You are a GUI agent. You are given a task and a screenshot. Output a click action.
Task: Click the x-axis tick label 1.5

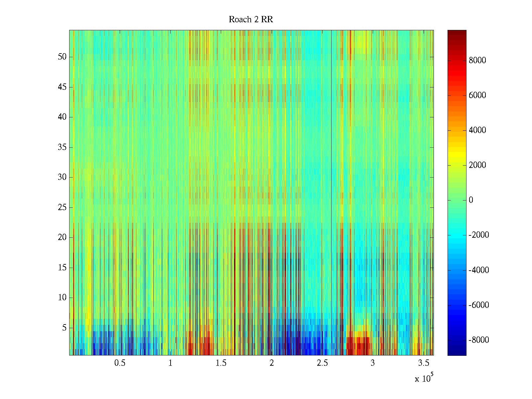(221, 363)
